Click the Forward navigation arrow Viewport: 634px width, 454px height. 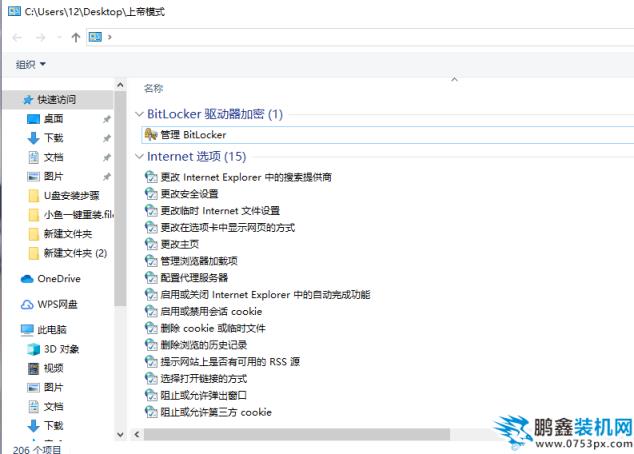[x=40, y=38]
